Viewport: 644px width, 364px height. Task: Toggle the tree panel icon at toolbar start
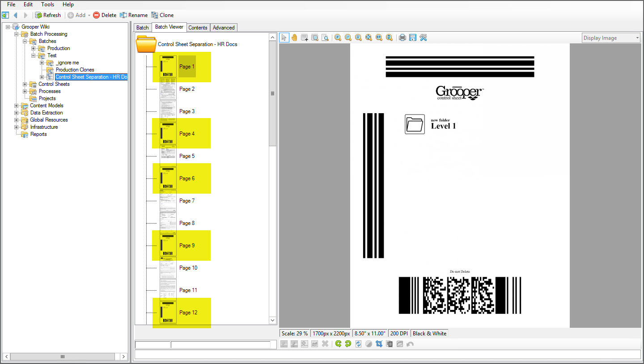(5, 15)
